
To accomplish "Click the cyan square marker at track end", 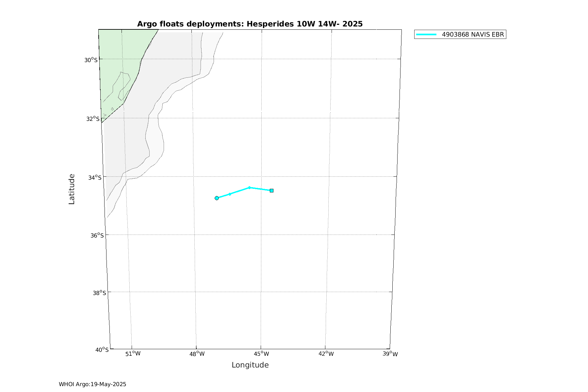I will click(271, 190).
